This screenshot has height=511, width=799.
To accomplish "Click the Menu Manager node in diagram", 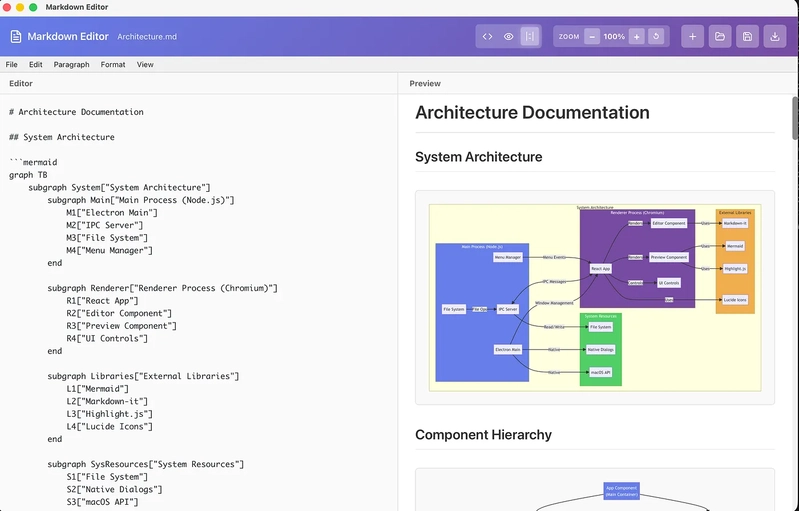I will 508,257.
